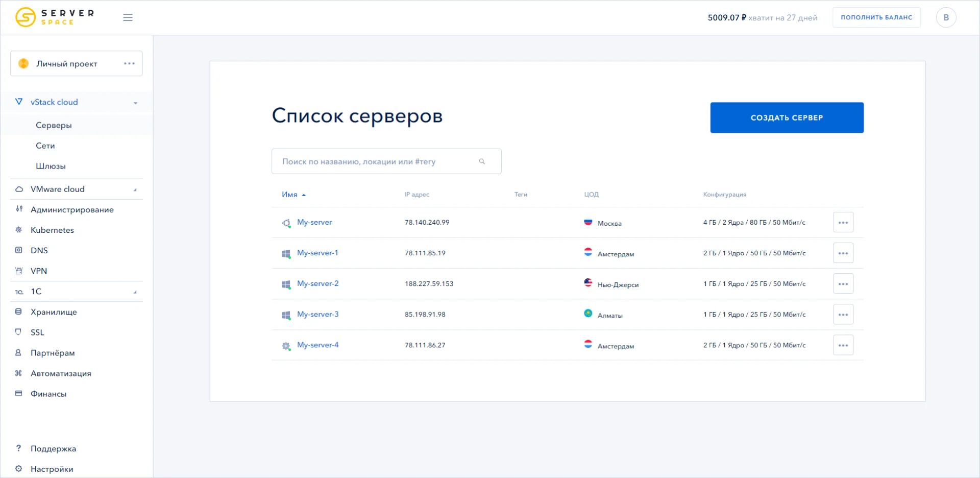Image resolution: width=980 pixels, height=478 pixels.
Task: Open actions menu for My-server-2
Action: [x=843, y=283]
